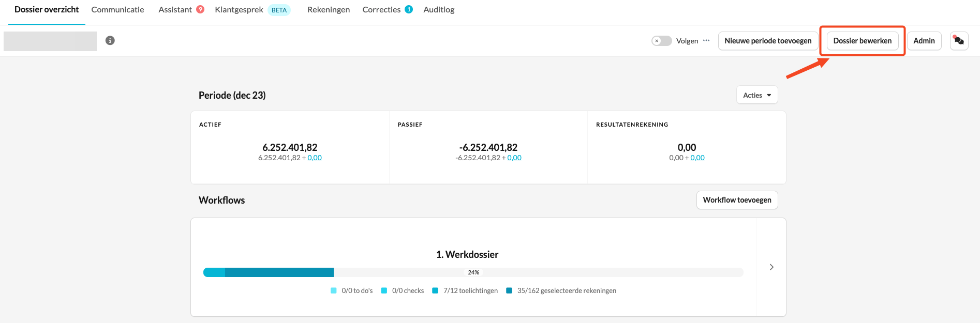Screen dimensions: 980x323
Task: Click Nieuwe periode toevoegen button
Action: [768, 41]
